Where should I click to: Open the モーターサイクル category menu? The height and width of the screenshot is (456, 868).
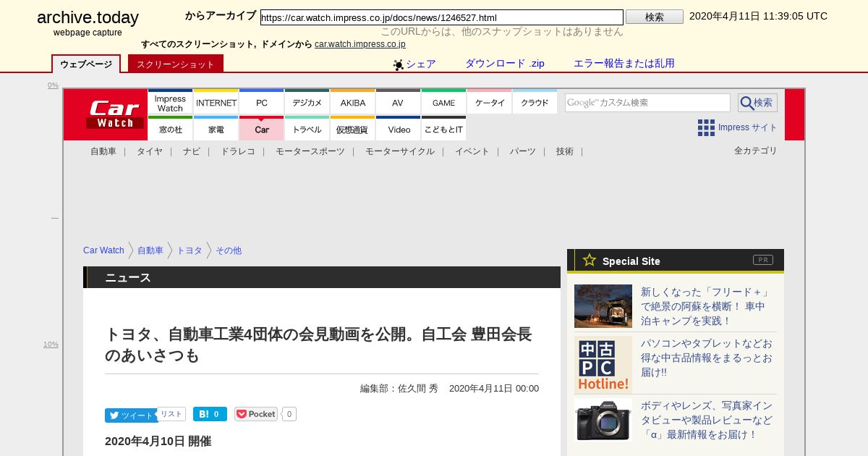[400, 151]
